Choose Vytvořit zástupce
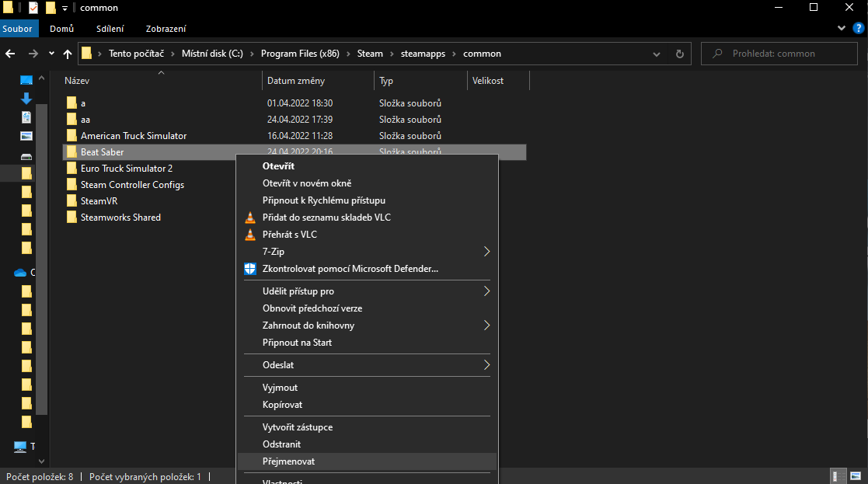Viewport: 868px width, 484px height. [x=367, y=427]
